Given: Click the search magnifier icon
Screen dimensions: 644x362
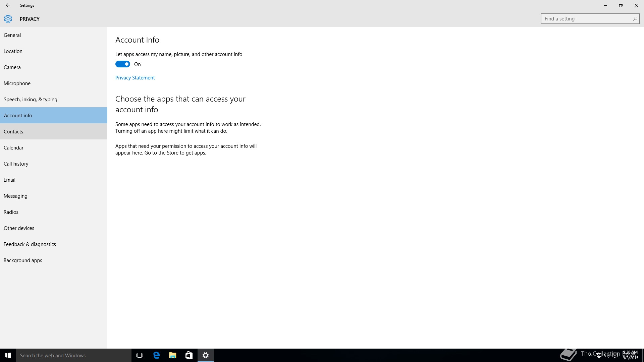Looking at the screenshot, I should (635, 19).
